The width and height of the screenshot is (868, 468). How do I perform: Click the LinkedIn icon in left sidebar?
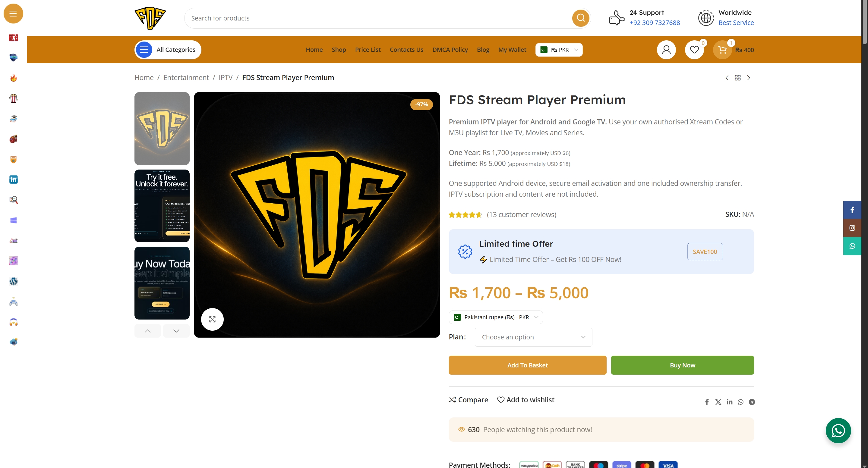coord(14,179)
